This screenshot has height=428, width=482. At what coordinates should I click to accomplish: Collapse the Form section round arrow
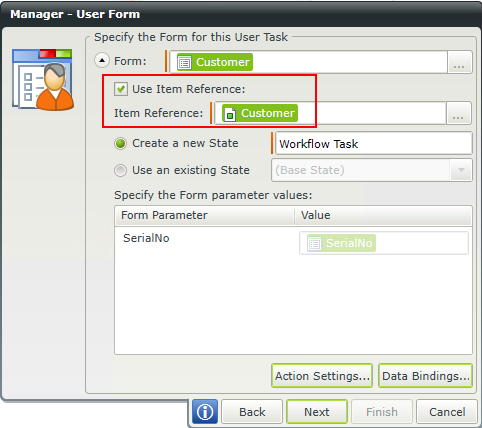pyautogui.click(x=102, y=61)
